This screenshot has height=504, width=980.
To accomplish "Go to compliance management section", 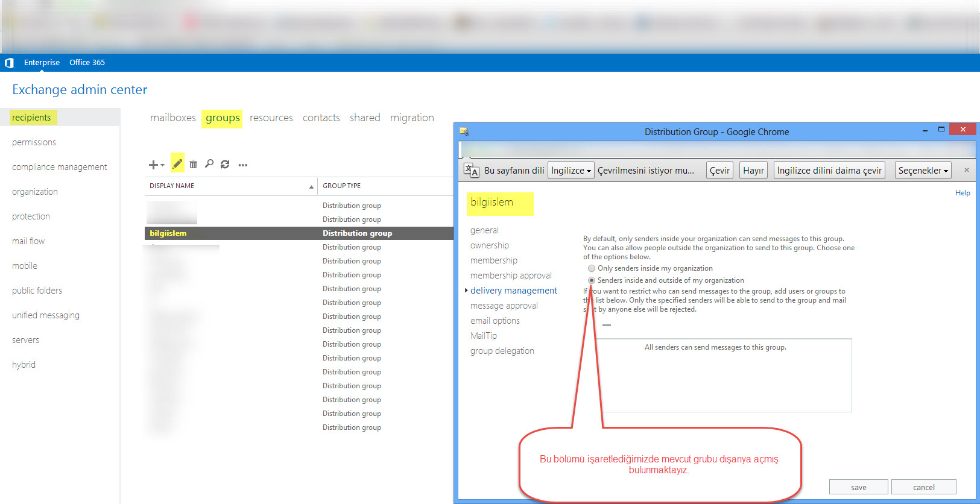I will pos(59,167).
